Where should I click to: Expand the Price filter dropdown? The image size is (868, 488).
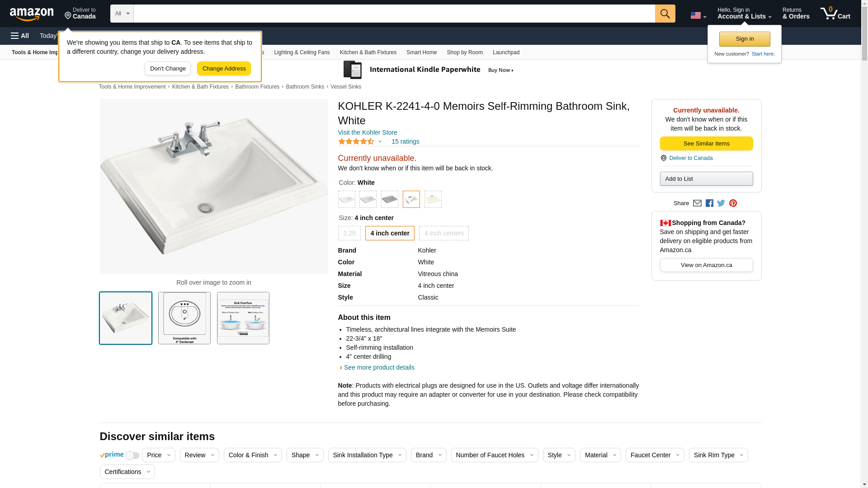coord(158,455)
